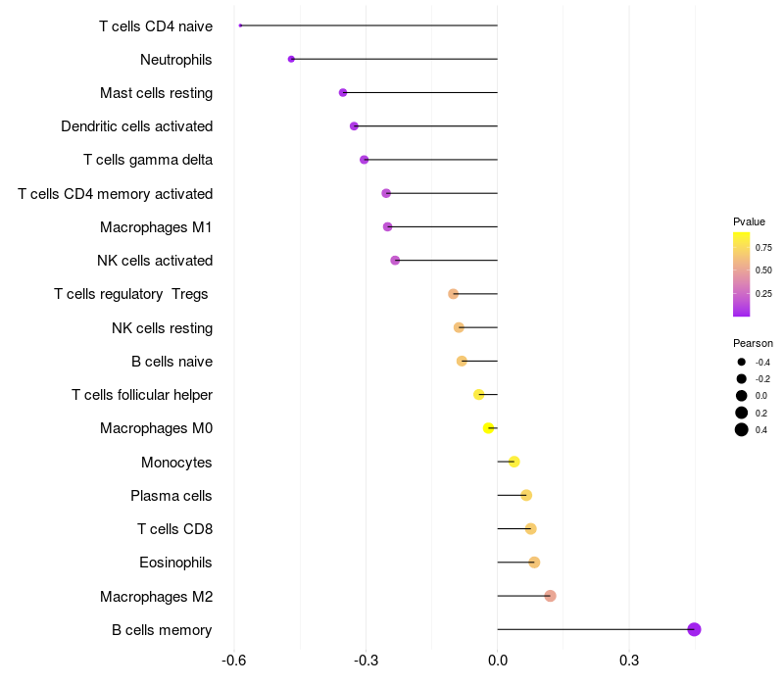The width and height of the screenshot is (784, 686).
Task: Select the "Dendritic cells activated" label
Action: tap(136, 126)
